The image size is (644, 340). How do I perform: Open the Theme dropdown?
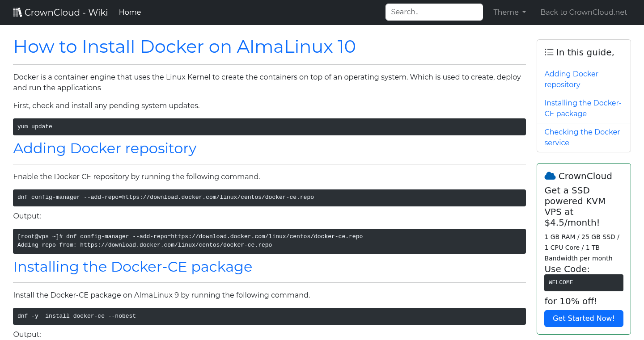[x=509, y=12]
